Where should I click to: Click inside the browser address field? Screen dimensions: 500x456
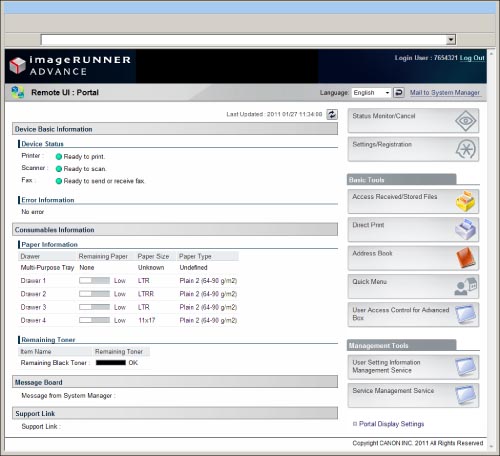pyautogui.click(x=243, y=40)
